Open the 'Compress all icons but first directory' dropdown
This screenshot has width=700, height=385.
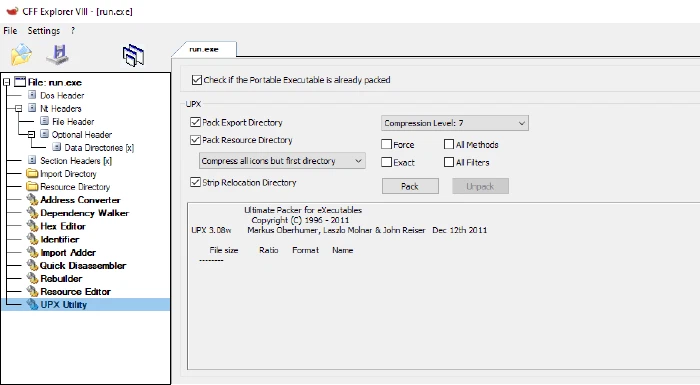(x=282, y=161)
